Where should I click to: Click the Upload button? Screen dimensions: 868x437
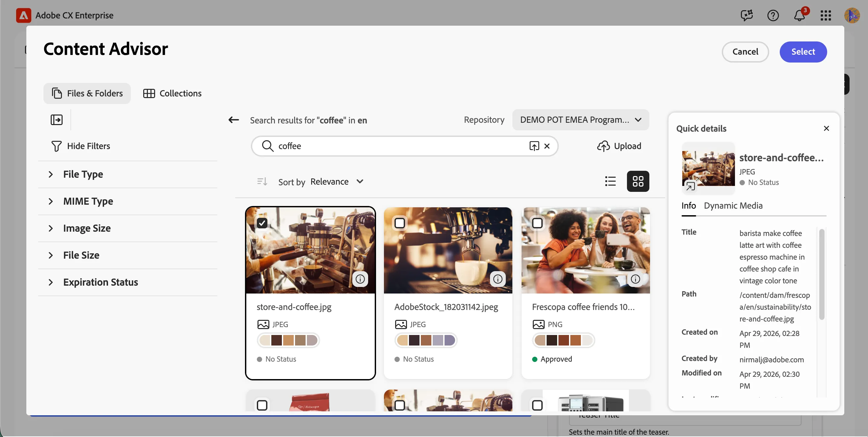[x=619, y=146]
